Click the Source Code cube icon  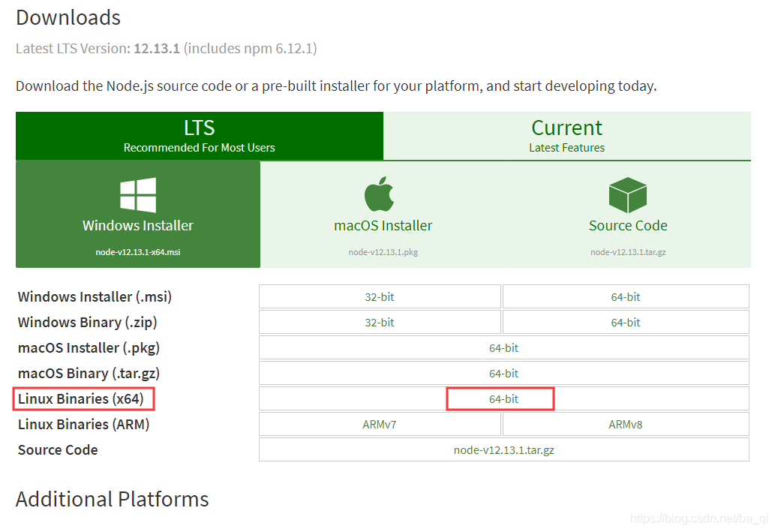pos(628,195)
